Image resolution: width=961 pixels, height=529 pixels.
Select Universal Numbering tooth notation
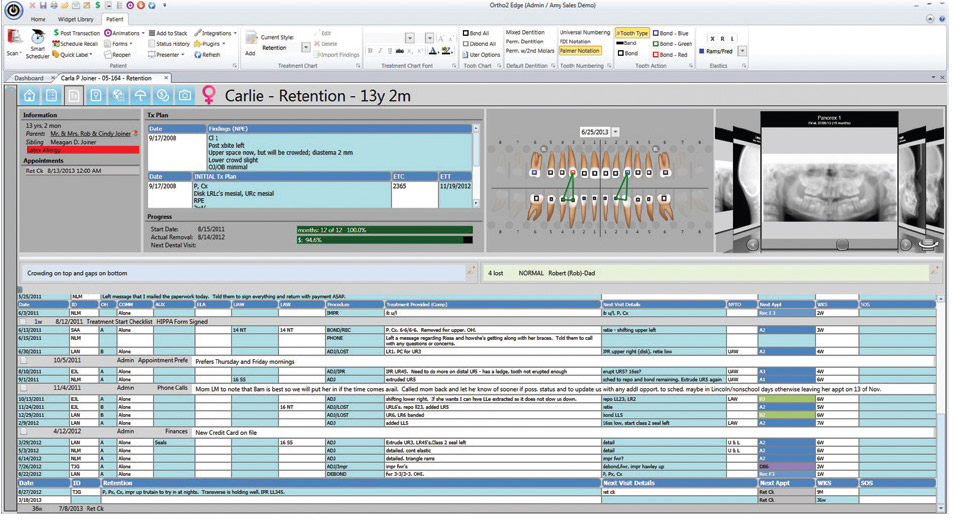(x=584, y=33)
